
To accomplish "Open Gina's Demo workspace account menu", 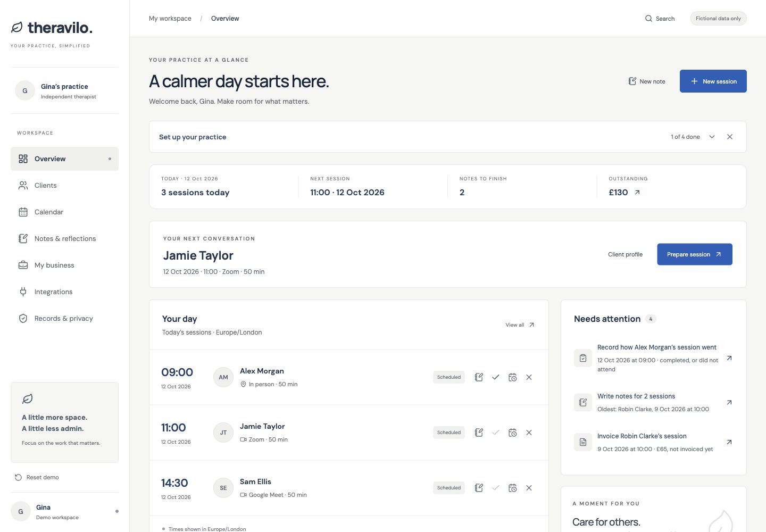I will [x=64, y=512].
